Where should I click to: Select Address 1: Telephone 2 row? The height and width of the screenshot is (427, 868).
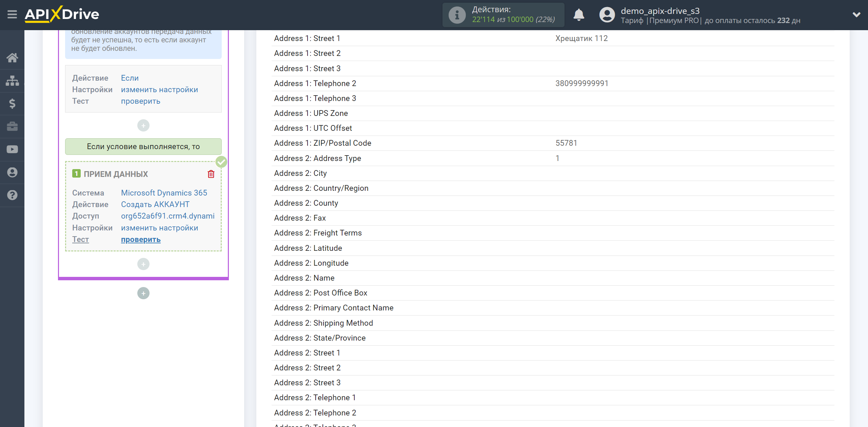click(553, 83)
